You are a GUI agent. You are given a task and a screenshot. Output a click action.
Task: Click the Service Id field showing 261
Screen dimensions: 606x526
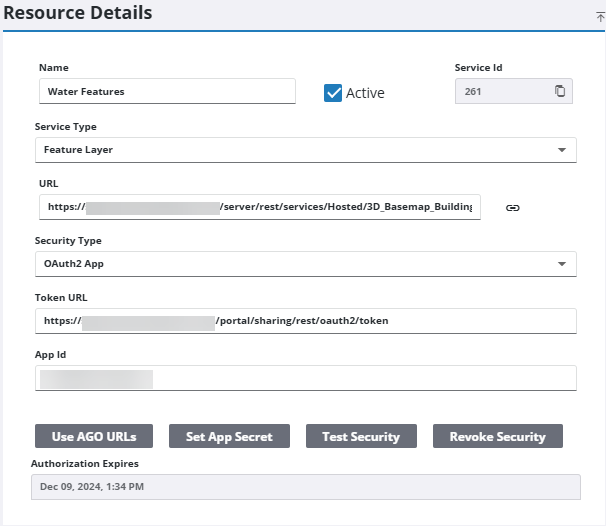514,91
